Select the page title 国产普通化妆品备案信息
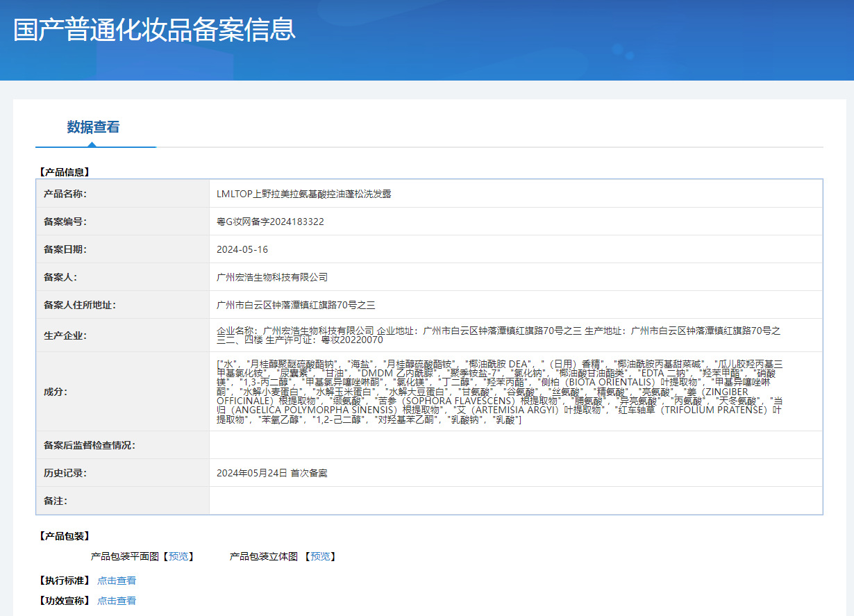This screenshot has height=616, width=854. pyautogui.click(x=155, y=29)
